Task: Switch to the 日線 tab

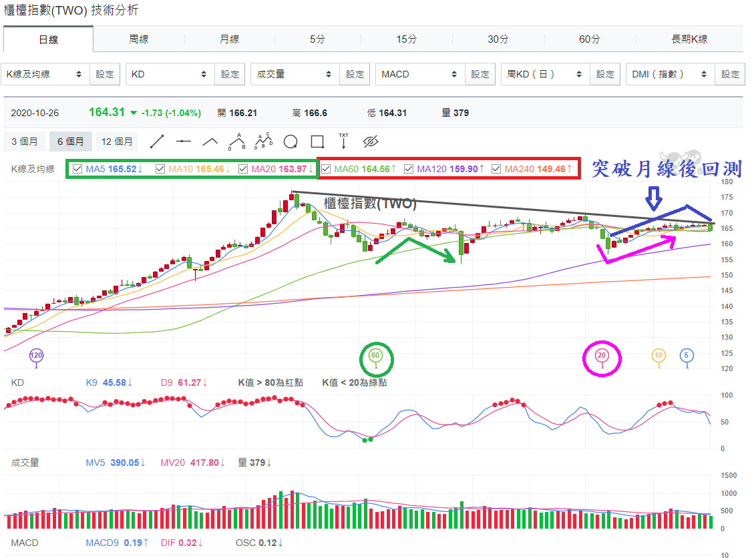Action: 48,39
